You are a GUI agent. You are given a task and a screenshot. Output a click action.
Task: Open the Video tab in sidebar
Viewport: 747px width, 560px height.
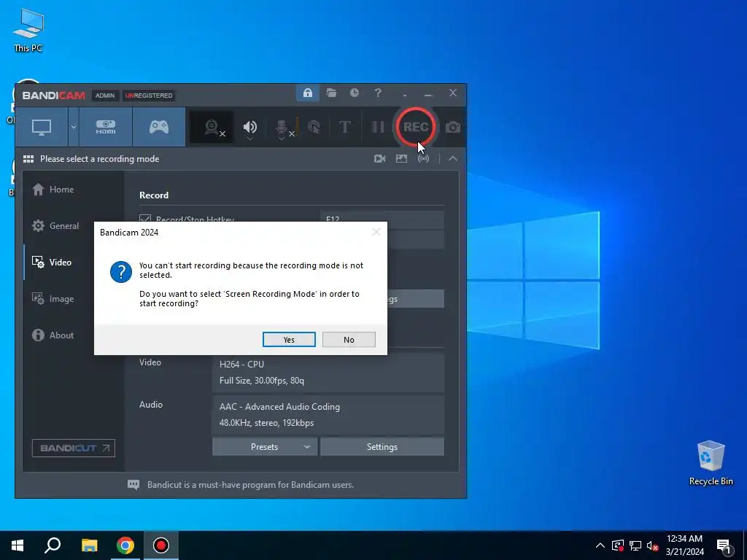click(x=52, y=262)
